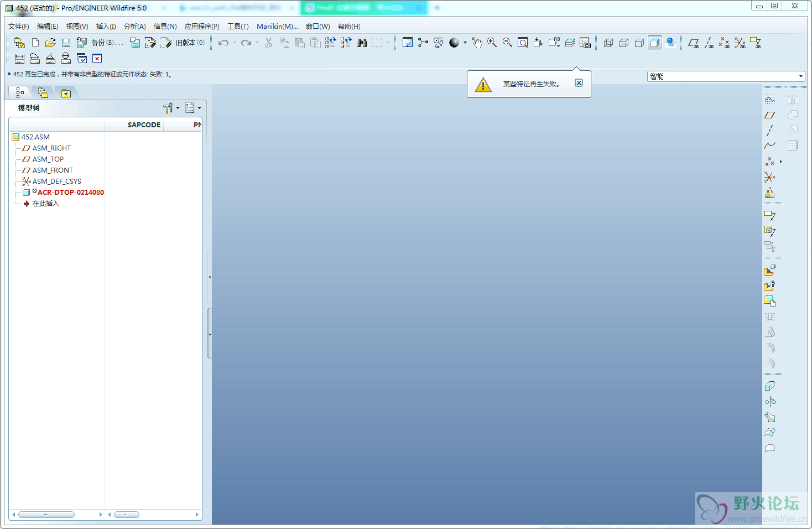Toggle annotation element display
The height and width of the screenshot is (529, 812).
pos(756,43)
